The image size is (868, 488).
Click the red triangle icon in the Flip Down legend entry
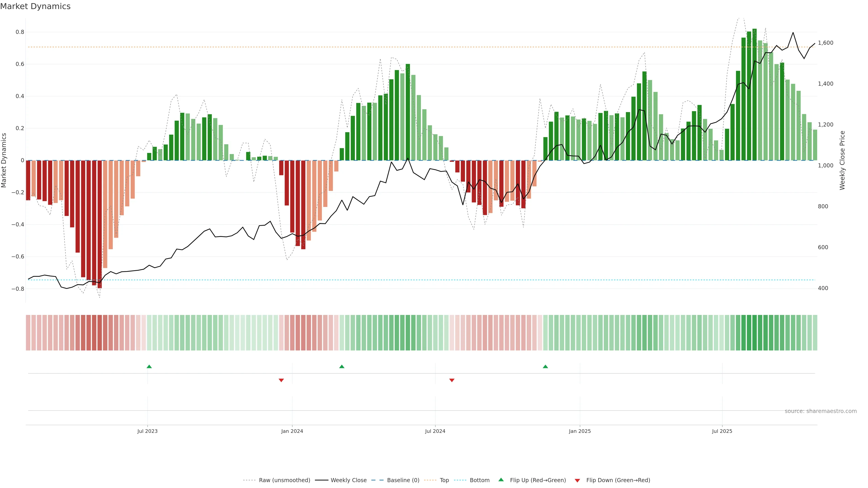pyautogui.click(x=577, y=481)
